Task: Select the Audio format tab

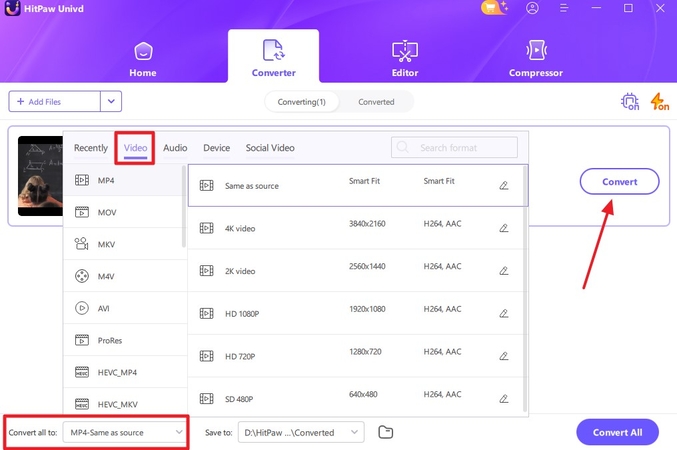Action: tap(175, 148)
